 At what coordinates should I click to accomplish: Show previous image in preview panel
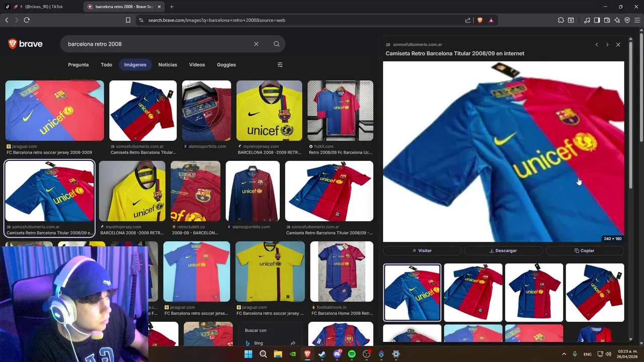coord(597,45)
